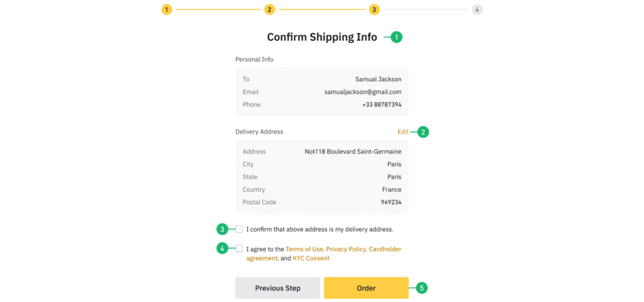
Task: Select the email samualjackson@gmail.com
Action: [x=363, y=92]
